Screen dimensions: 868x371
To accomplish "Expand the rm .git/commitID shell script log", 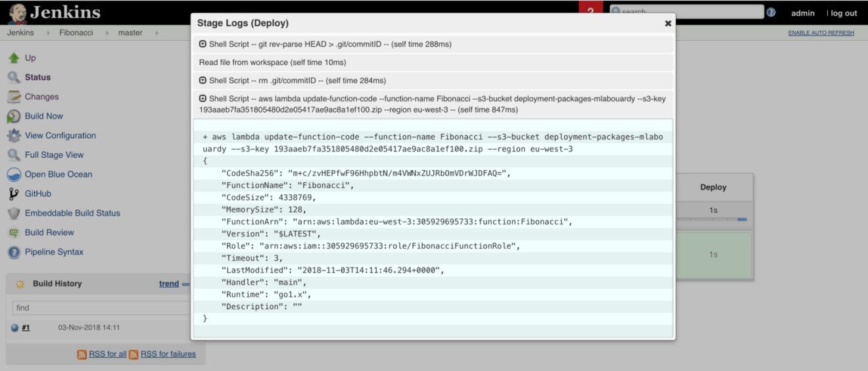I will click(203, 80).
